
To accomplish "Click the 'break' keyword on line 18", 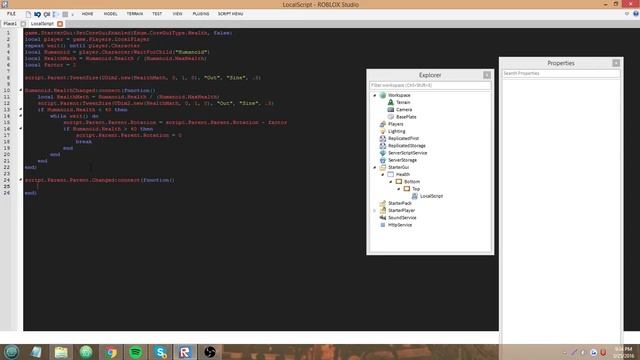I will click(x=84, y=142).
